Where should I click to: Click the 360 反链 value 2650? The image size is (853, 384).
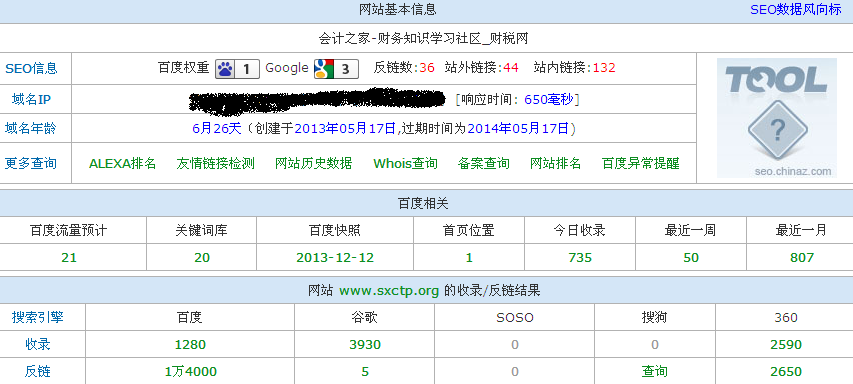[786, 372]
